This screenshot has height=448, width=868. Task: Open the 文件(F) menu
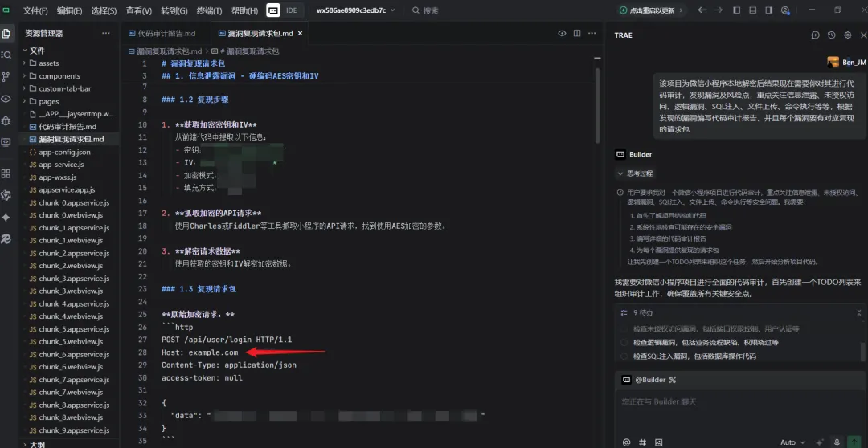point(35,10)
